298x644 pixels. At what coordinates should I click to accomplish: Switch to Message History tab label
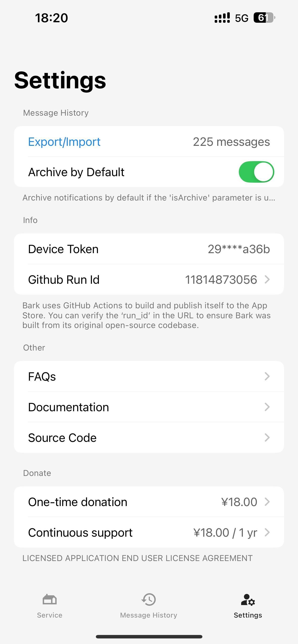[x=149, y=615]
